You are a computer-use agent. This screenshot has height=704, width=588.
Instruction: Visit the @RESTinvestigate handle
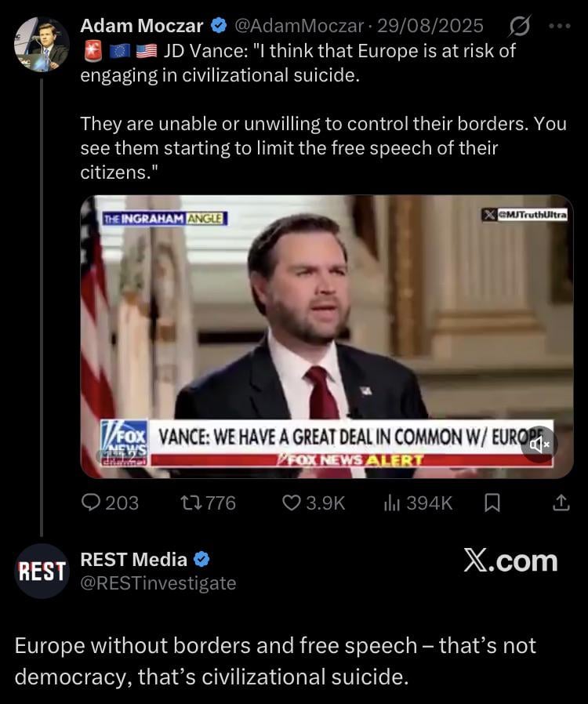click(158, 582)
